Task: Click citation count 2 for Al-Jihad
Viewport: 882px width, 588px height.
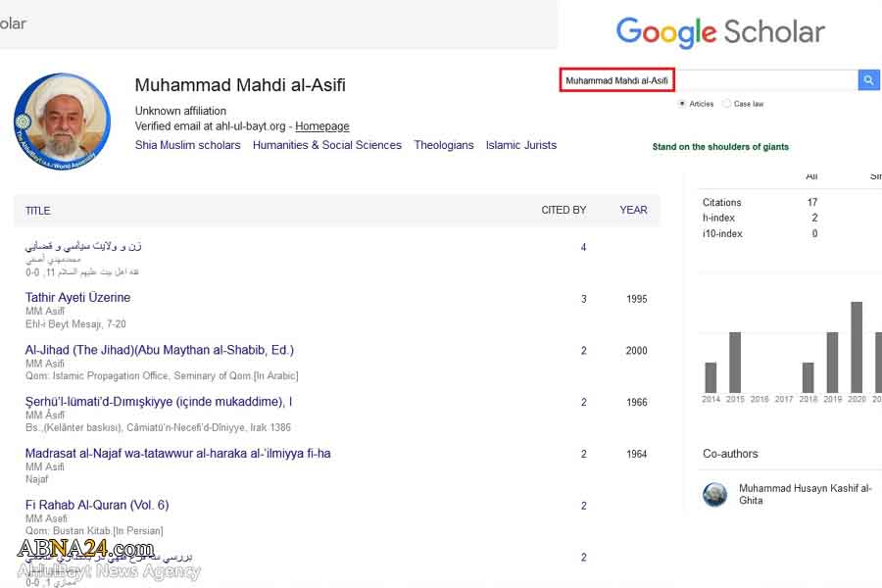Action: [583, 351]
